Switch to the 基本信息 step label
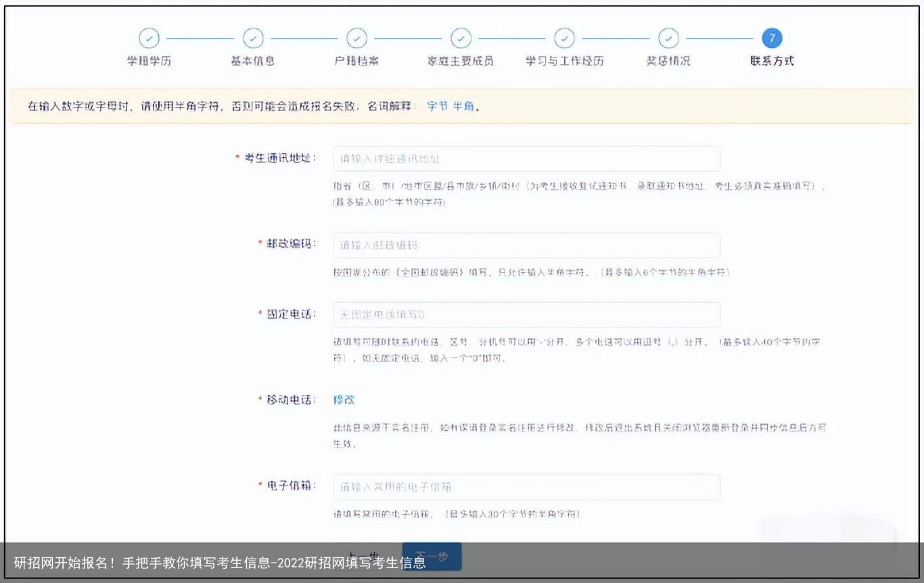The height and width of the screenshot is (583, 924). click(253, 60)
